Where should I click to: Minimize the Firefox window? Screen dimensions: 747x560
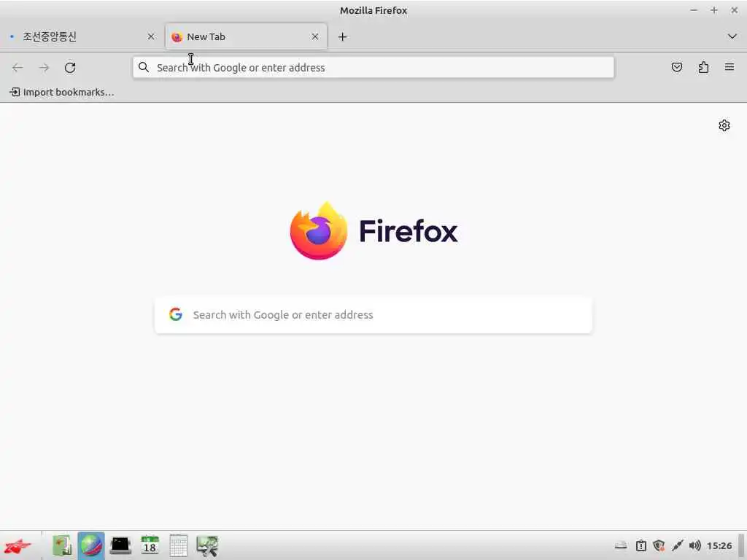click(x=694, y=10)
